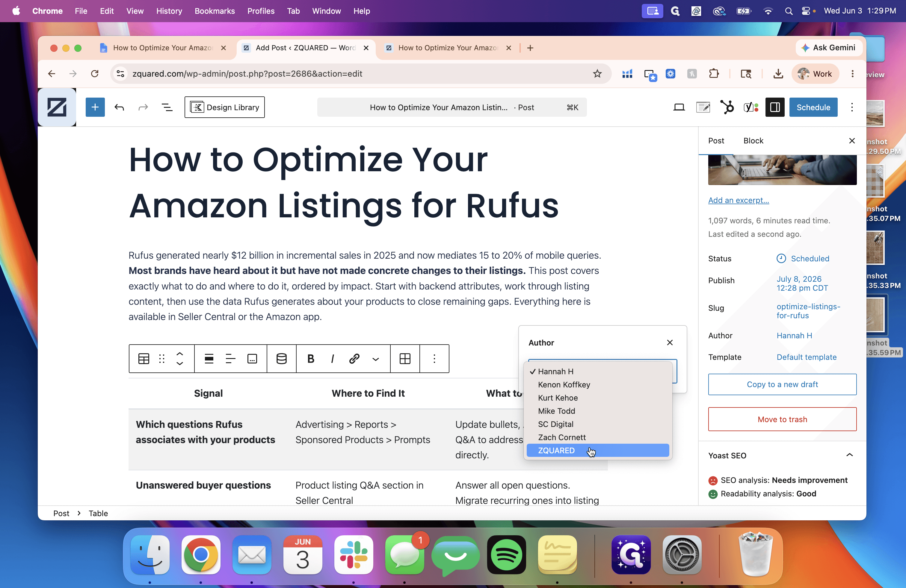
Task: Open the database connection toolbar icon
Action: 282,359
